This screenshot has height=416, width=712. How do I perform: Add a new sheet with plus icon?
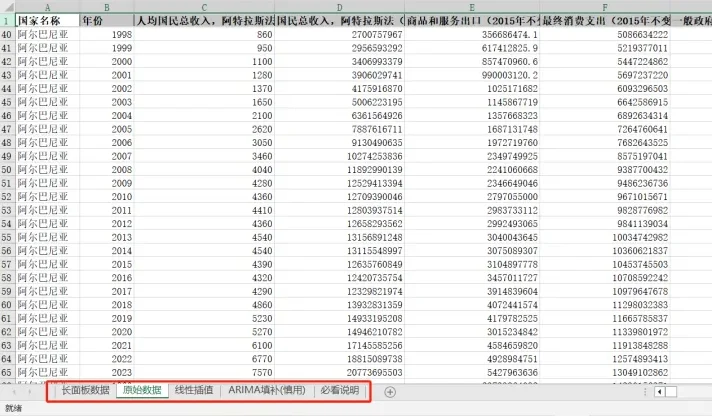pos(390,392)
